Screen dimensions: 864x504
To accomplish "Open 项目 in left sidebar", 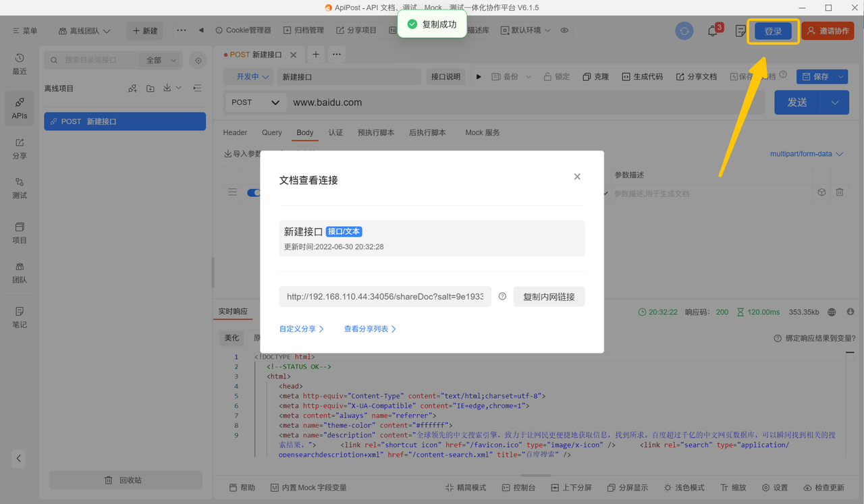I will click(20, 233).
